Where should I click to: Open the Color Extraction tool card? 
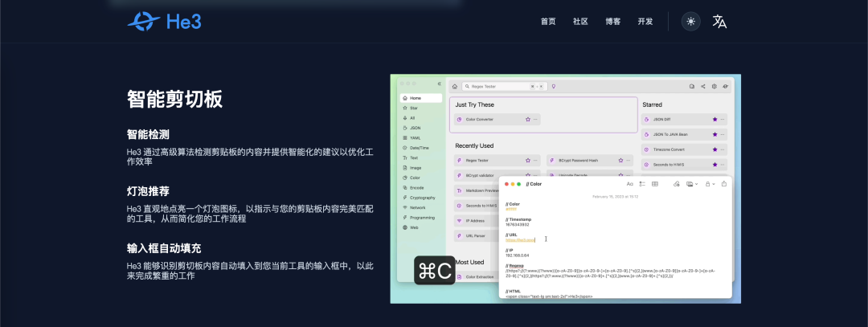point(476,276)
